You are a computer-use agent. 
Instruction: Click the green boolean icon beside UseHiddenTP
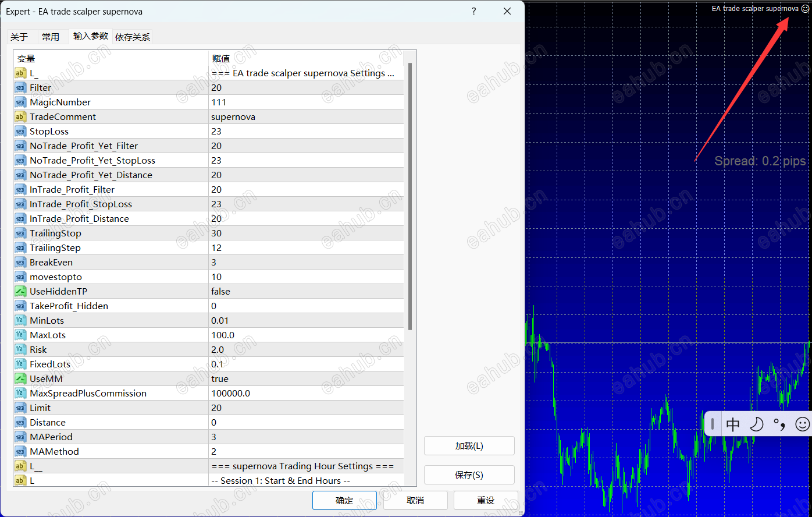click(x=20, y=291)
